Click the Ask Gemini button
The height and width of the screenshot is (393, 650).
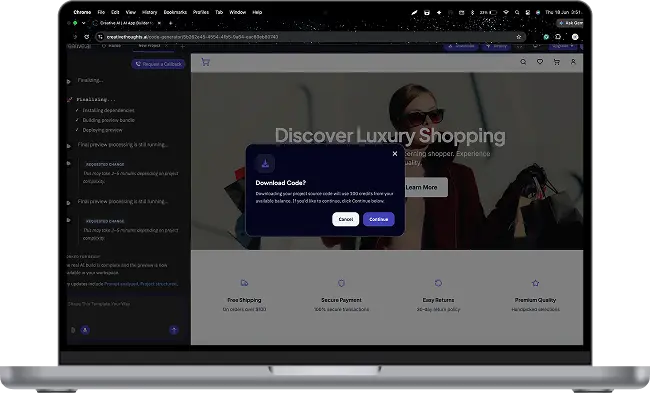coord(570,23)
